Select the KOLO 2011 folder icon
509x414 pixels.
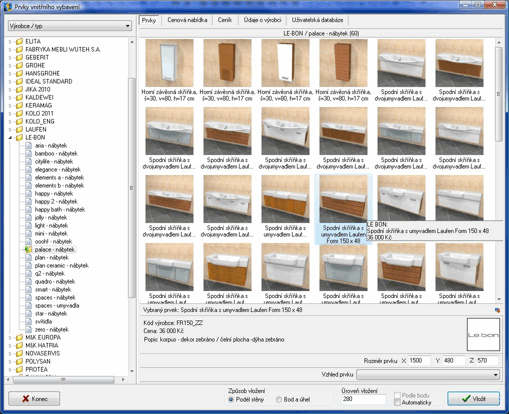pyautogui.click(x=19, y=113)
